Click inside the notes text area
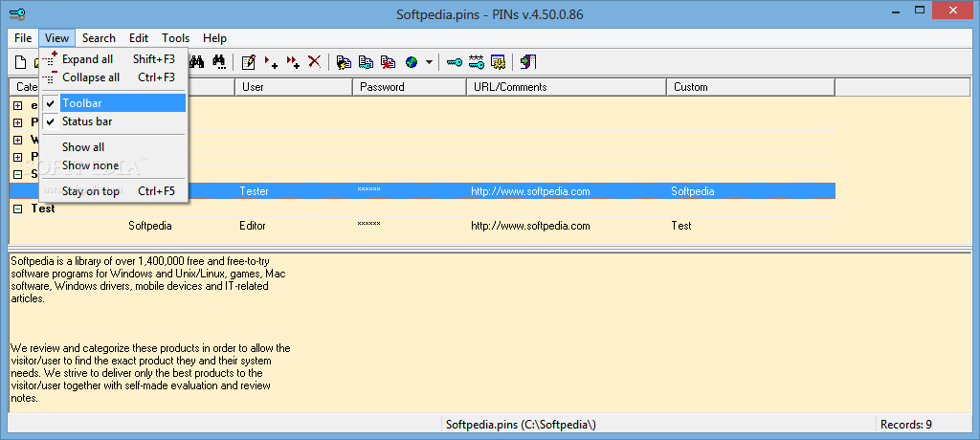 (x=489, y=331)
